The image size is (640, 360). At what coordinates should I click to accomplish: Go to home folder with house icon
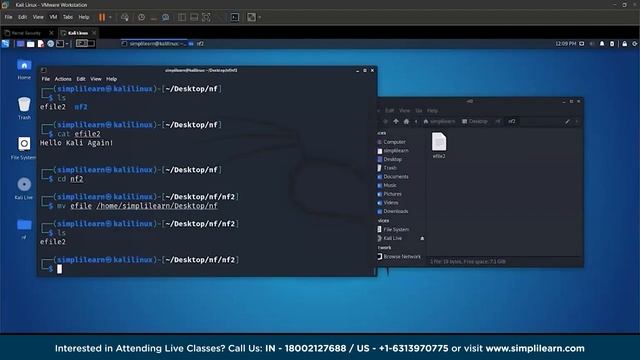406,121
